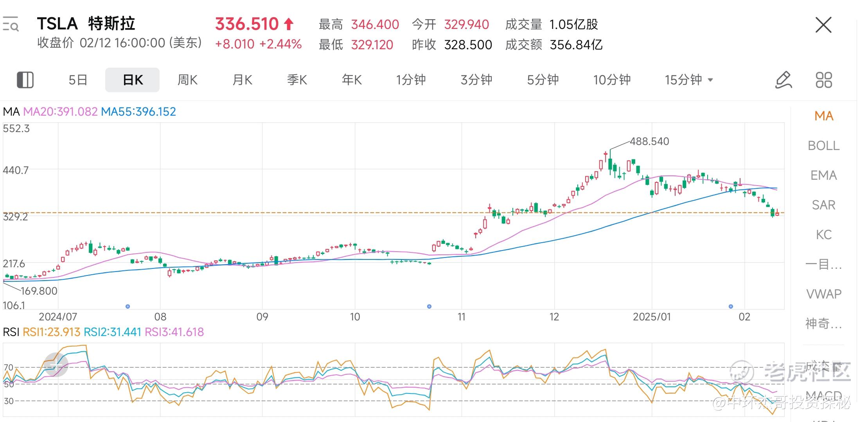Expand the 15分钟 interval dropdown arrow
868x422 pixels.
(x=710, y=80)
